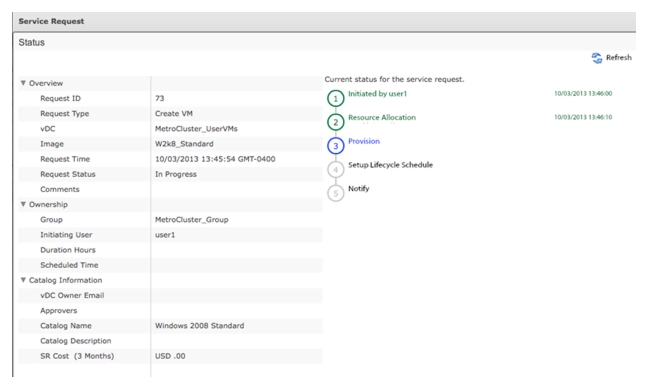The width and height of the screenshot is (649, 390).
Task: Select the SR Cost (3 Months) label
Action: (x=77, y=356)
